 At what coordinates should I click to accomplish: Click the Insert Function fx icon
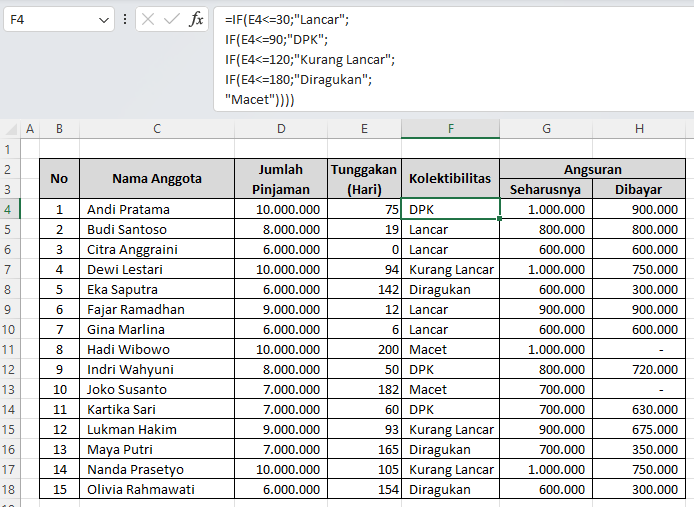197,19
